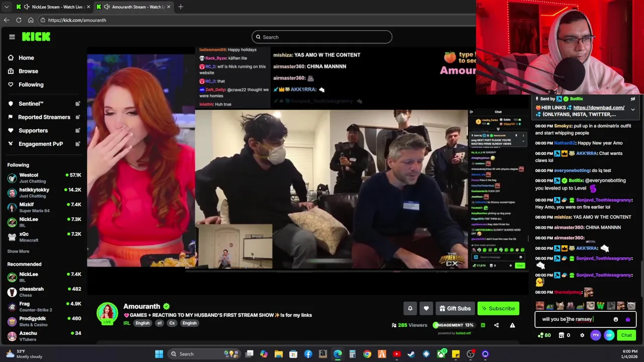
Task: Open the emoji picker in chat input
Action: pos(616,319)
